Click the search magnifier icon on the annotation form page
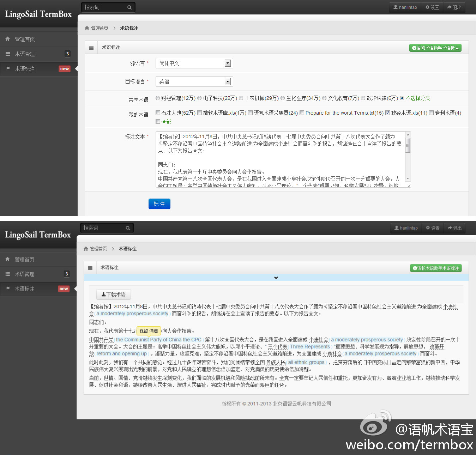Viewport: 476px width, 455px height. pos(129,7)
